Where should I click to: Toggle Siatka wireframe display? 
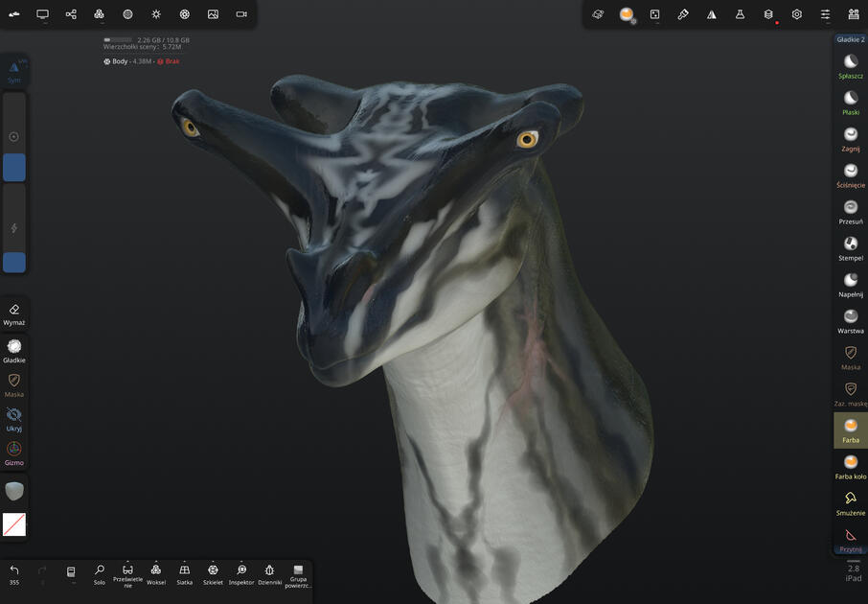[x=184, y=574]
